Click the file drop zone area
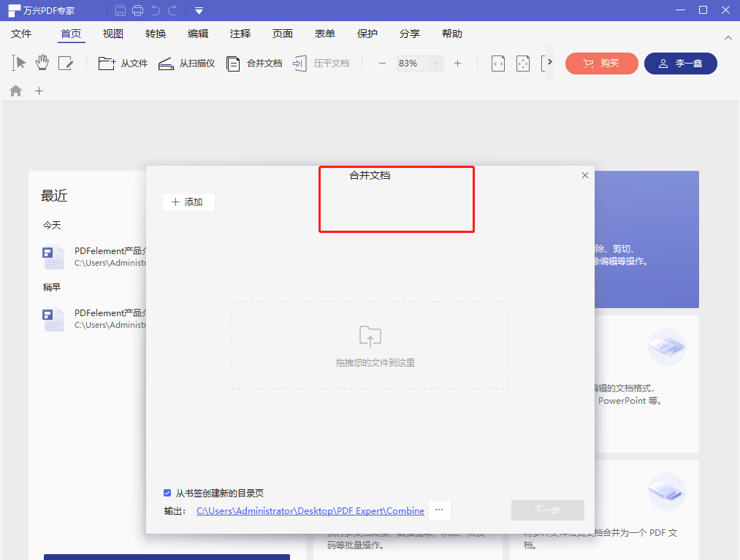 pos(370,345)
